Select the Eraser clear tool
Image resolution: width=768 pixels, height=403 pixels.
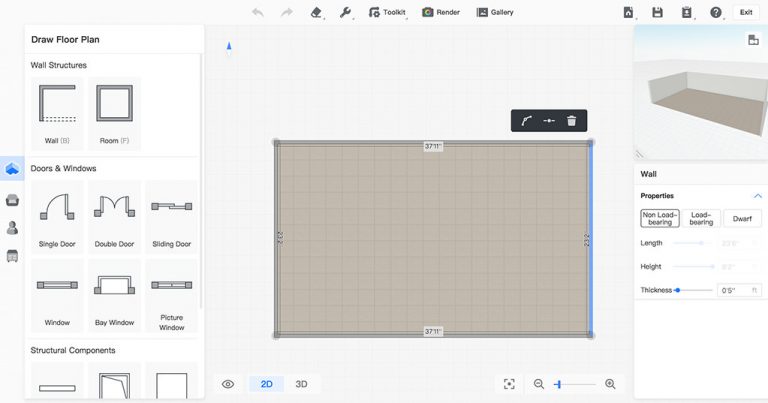(x=316, y=12)
